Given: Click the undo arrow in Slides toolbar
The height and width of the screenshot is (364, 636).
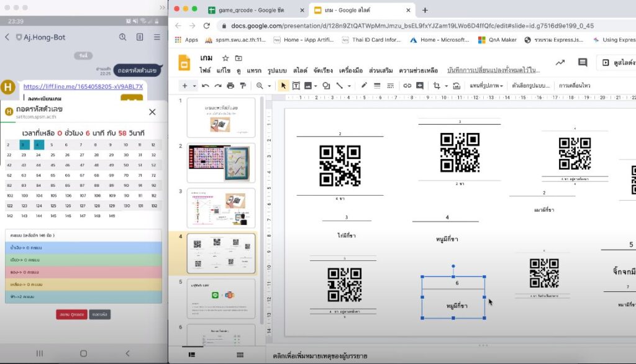Looking at the screenshot, I should pyautogui.click(x=205, y=86).
